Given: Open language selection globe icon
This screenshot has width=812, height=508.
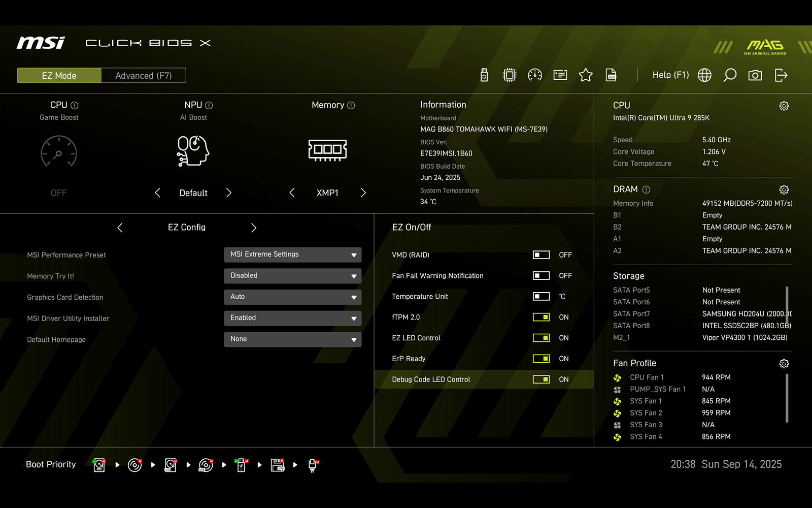Looking at the screenshot, I should [704, 75].
